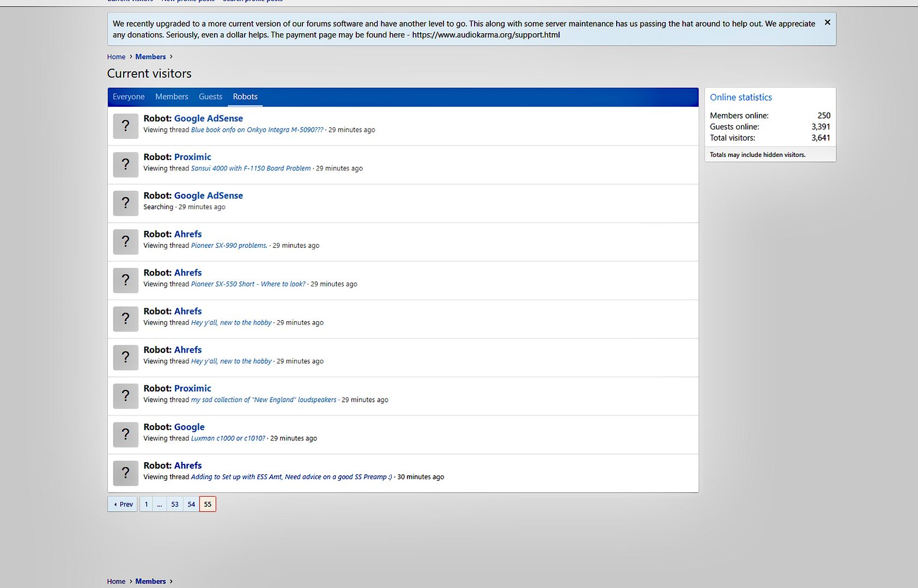Click the avatar in the Sansui 4000 row

coord(125,164)
